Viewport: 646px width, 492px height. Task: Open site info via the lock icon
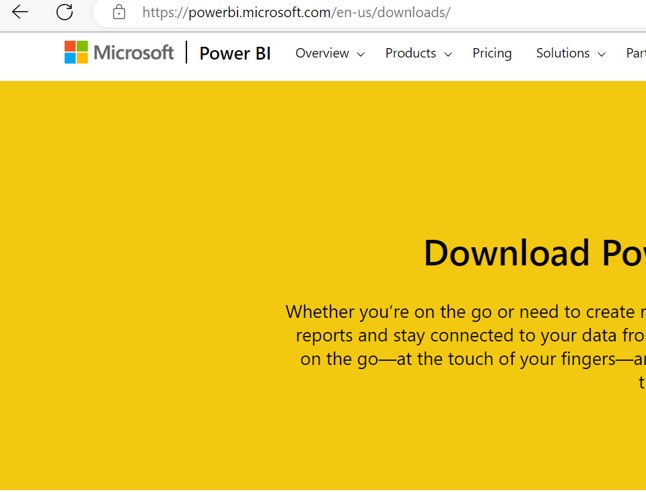[119, 13]
